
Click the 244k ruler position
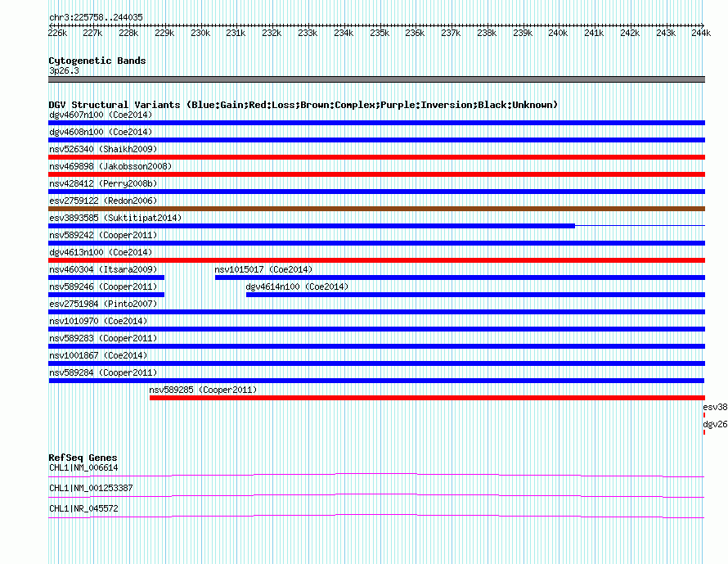click(701, 33)
